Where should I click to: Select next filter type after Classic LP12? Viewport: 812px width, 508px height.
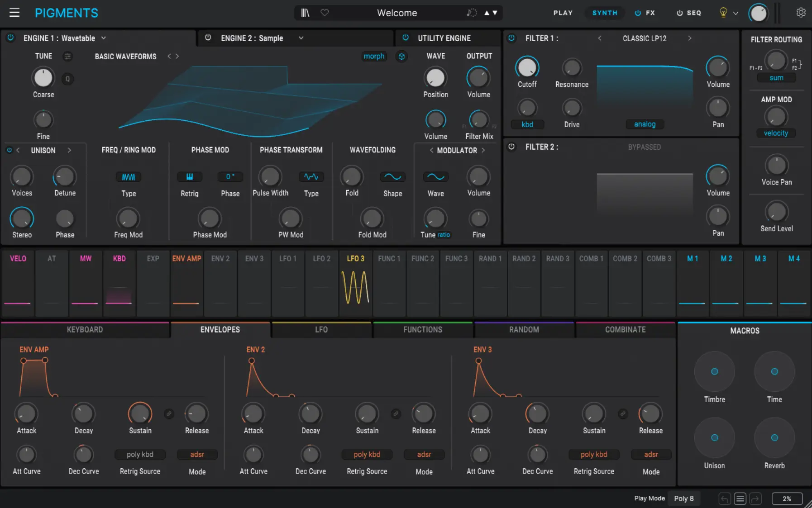coord(690,38)
